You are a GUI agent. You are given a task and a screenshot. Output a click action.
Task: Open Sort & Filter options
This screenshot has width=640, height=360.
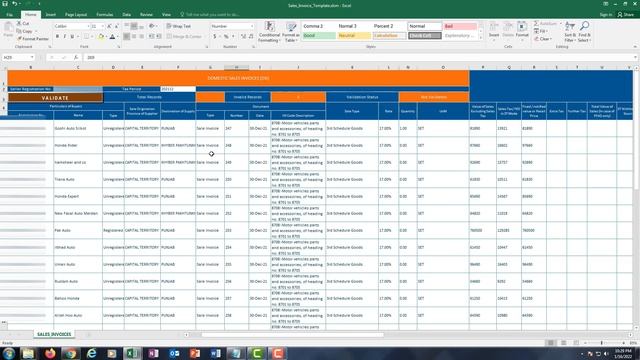tap(570, 31)
